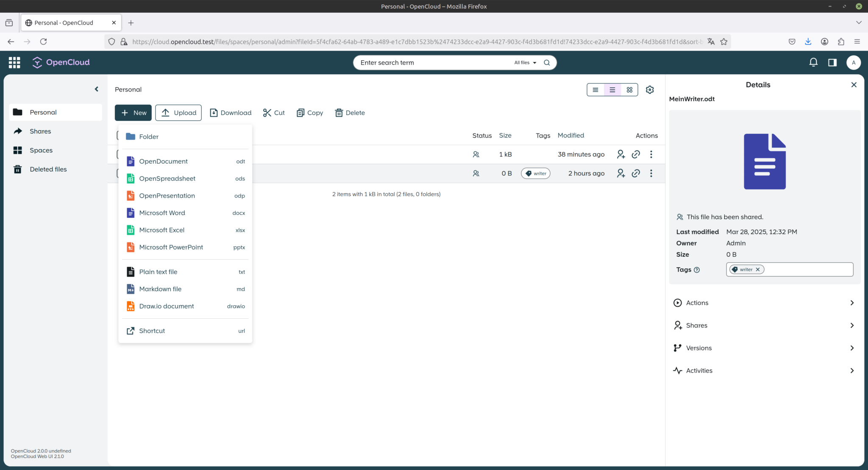Click writer tag in file row

[536, 173]
